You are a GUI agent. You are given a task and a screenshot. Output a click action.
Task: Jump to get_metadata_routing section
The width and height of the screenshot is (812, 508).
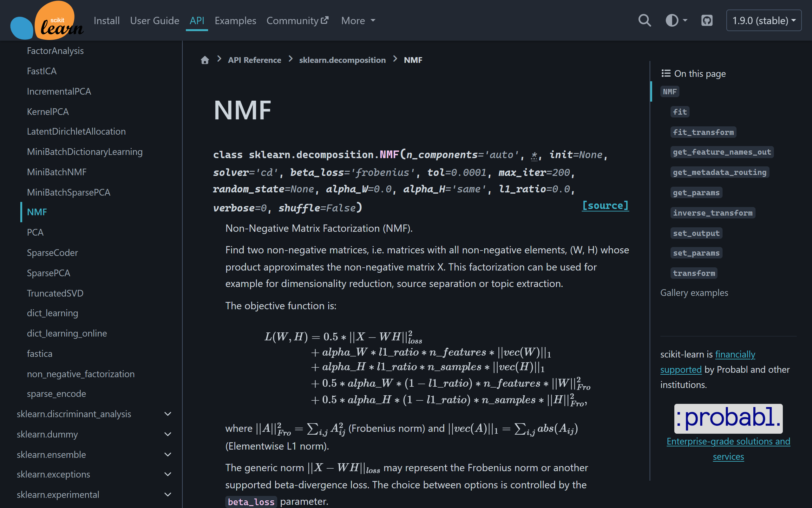coord(720,172)
